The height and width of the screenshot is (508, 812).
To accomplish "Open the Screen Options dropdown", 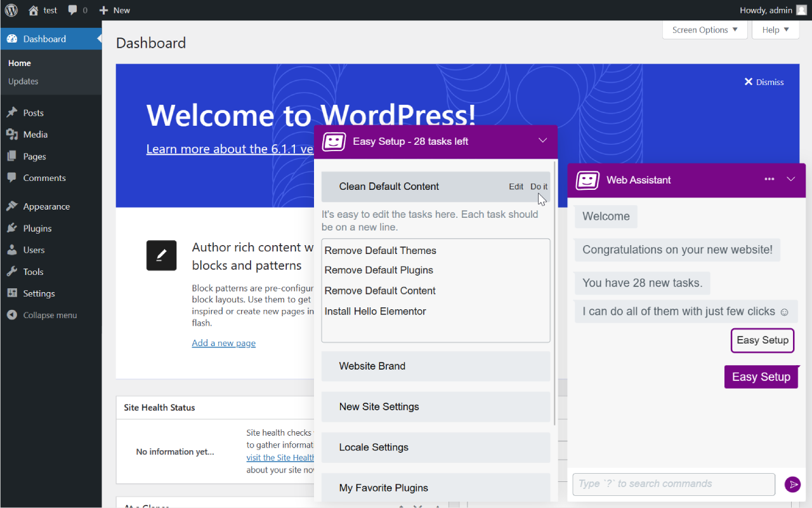I will tap(705, 30).
